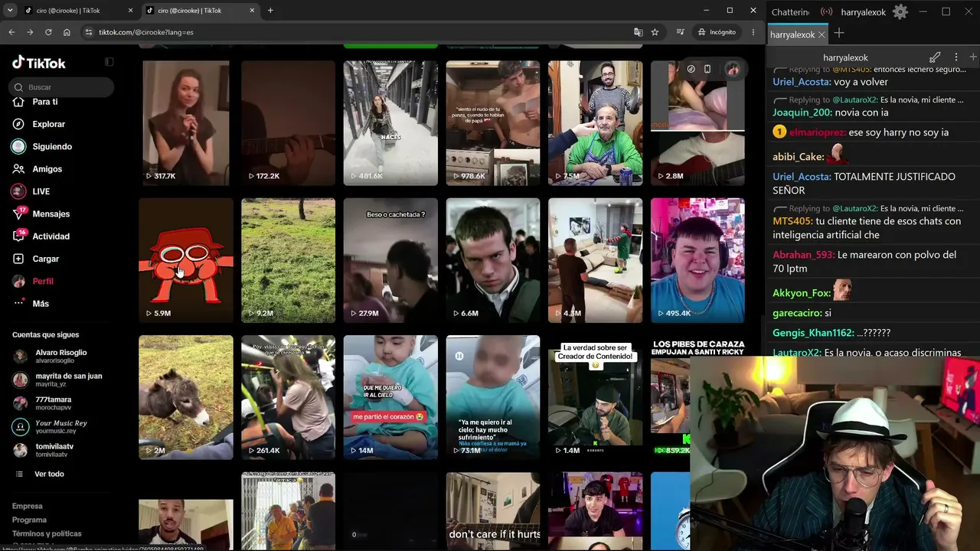Click the translate page icon

[638, 32]
